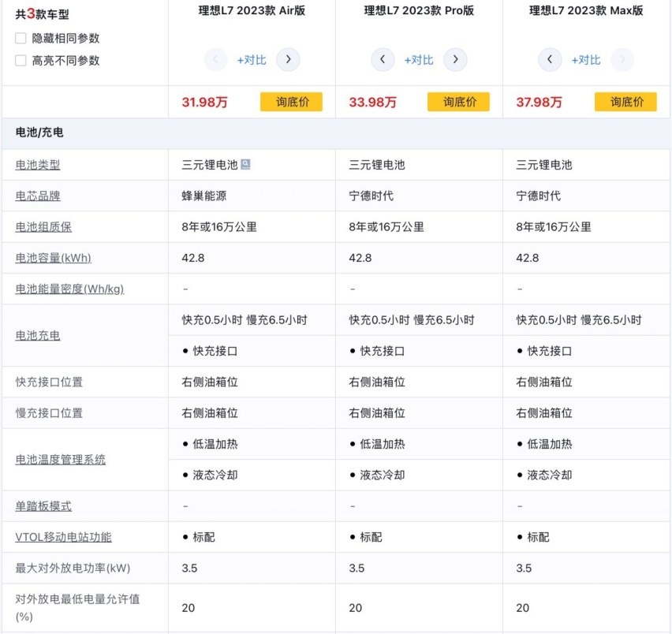Click 3.5 in the Pro版 column
The image size is (672, 634).
357,569
